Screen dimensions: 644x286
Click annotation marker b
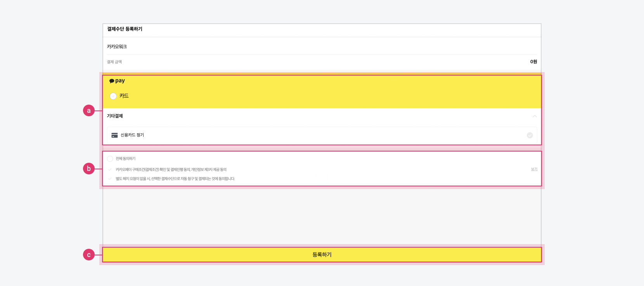coord(89,169)
